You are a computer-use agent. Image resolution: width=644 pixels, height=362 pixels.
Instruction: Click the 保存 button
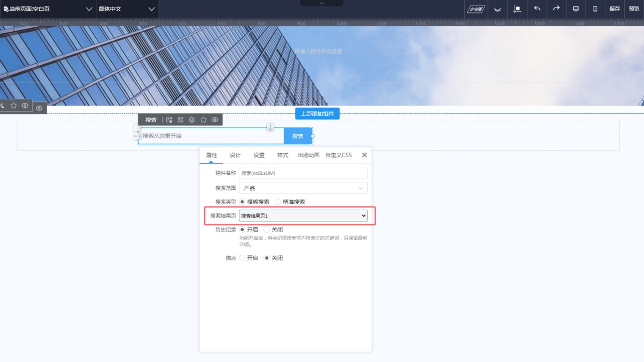click(614, 9)
